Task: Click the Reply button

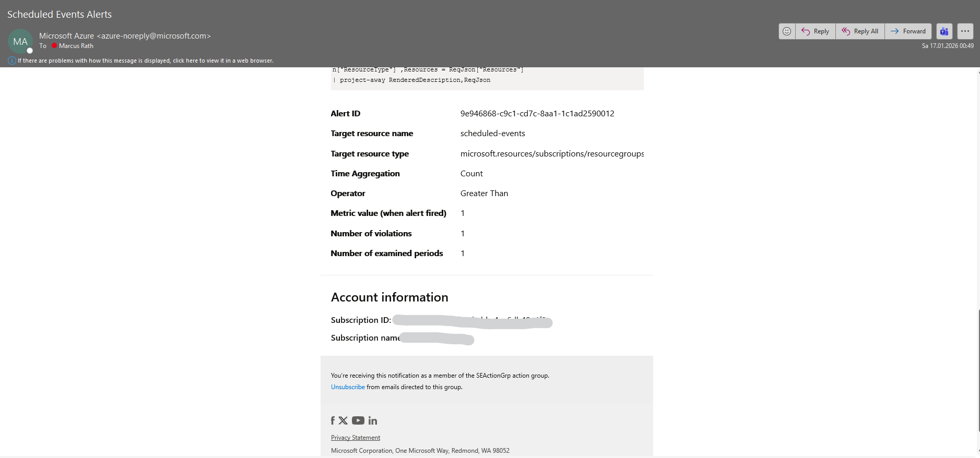Action: point(816,31)
